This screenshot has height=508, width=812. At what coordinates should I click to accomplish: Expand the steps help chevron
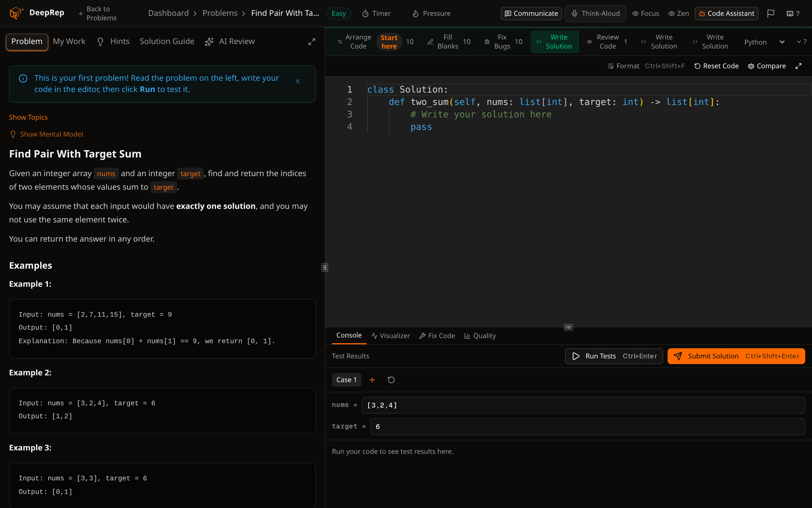pyautogui.click(x=802, y=42)
